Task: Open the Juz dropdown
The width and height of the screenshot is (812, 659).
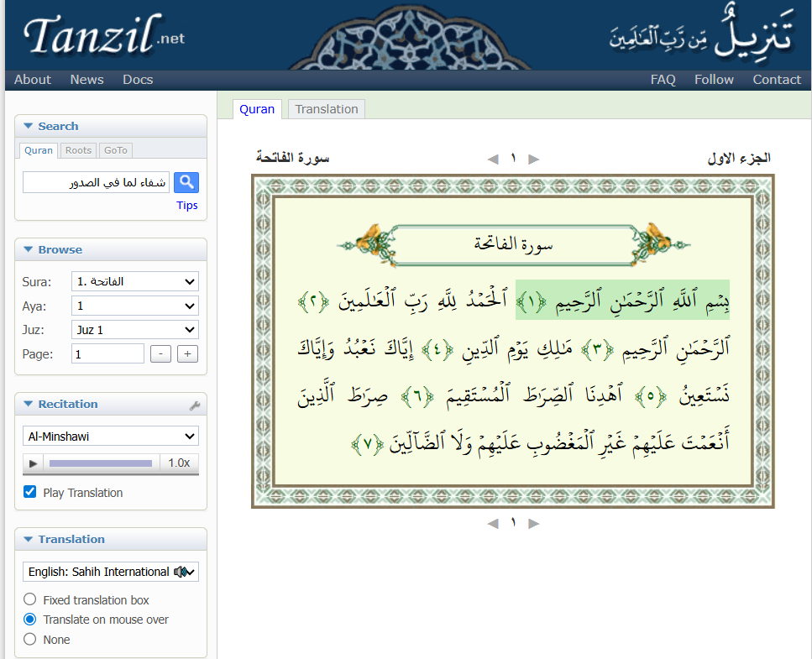Action: point(135,330)
